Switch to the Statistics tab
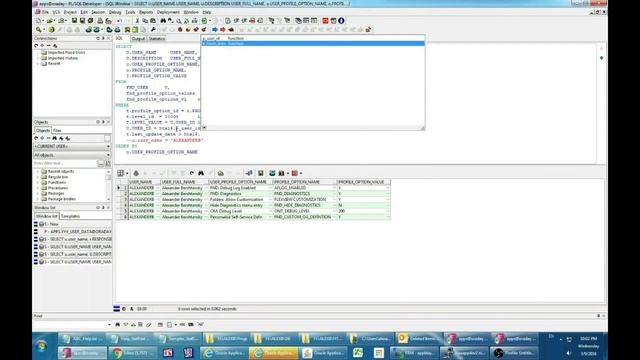The image size is (640, 360). point(157,38)
